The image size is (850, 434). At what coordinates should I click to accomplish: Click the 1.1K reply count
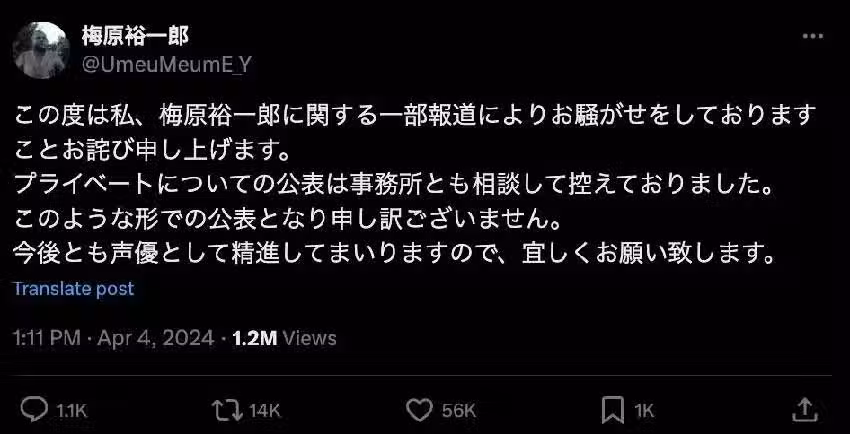point(72,411)
